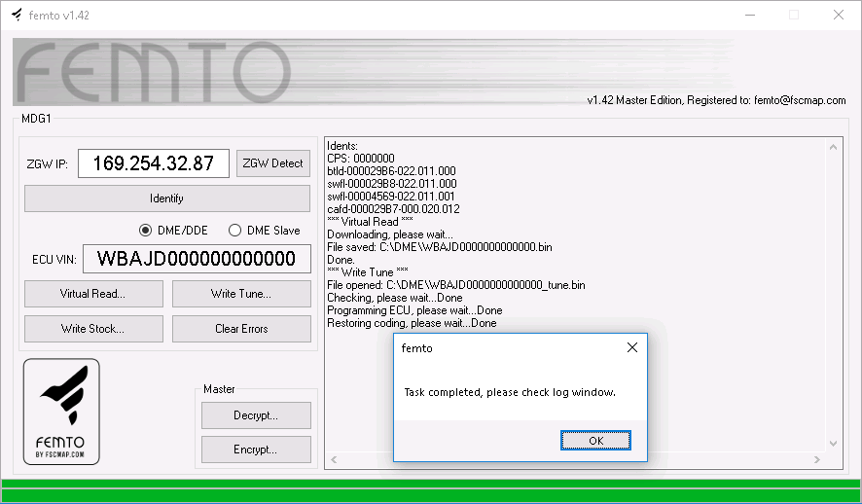Start Write Tune... operation
This screenshot has height=504, width=862.
(x=240, y=294)
